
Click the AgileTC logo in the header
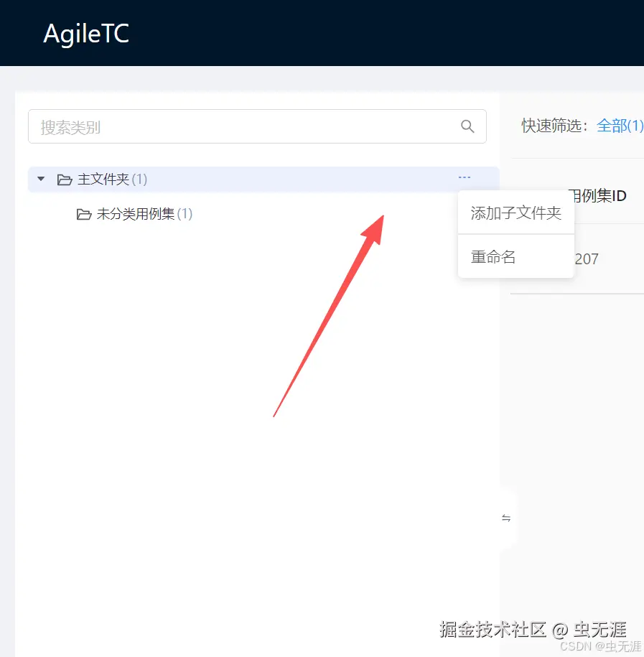click(85, 33)
